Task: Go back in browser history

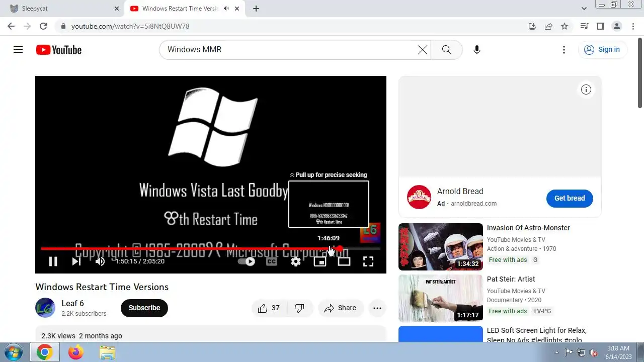Action: (11, 26)
